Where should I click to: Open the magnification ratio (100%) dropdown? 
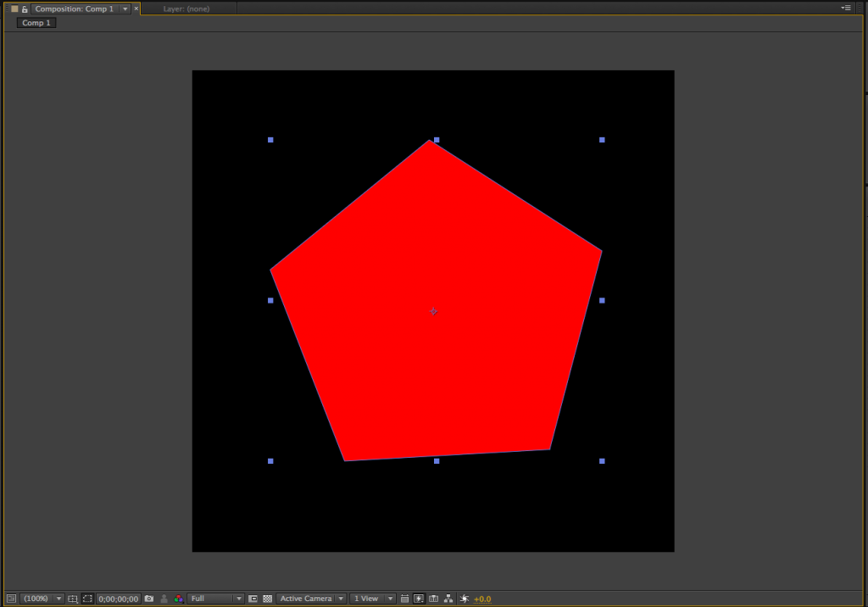[42, 599]
